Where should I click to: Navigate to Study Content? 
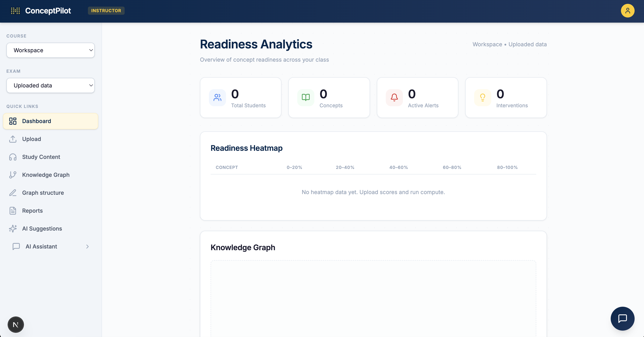[41, 157]
